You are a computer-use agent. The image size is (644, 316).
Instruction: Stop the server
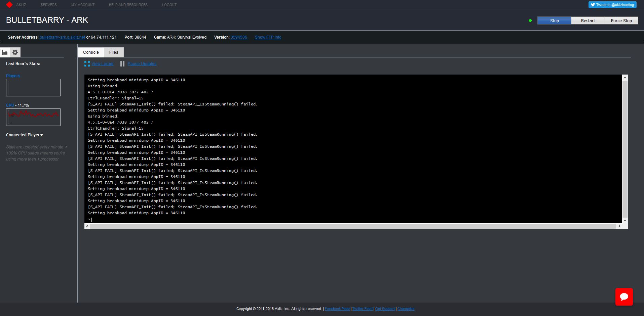point(554,20)
